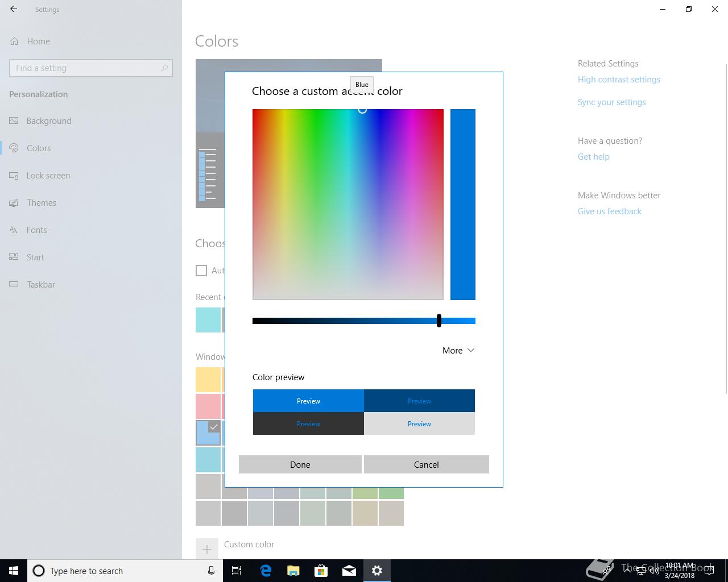728x582 pixels.
Task: Click the Preview tile on dark navy background
Action: (419, 401)
